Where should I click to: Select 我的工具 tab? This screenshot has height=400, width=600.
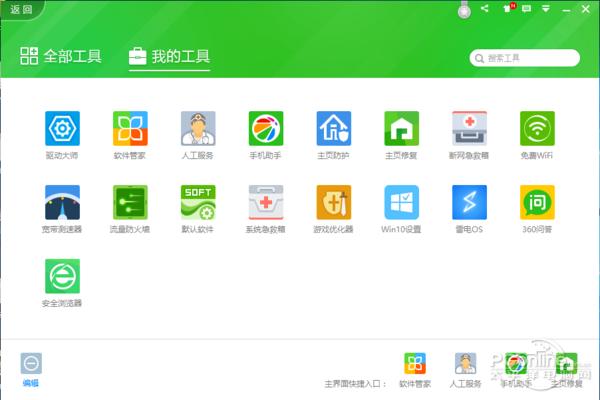pyautogui.click(x=170, y=56)
